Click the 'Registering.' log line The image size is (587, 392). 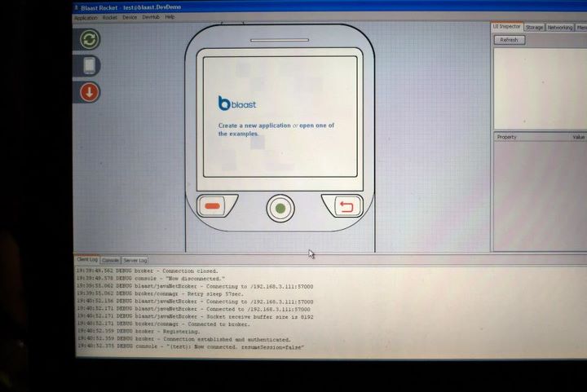coord(139,332)
